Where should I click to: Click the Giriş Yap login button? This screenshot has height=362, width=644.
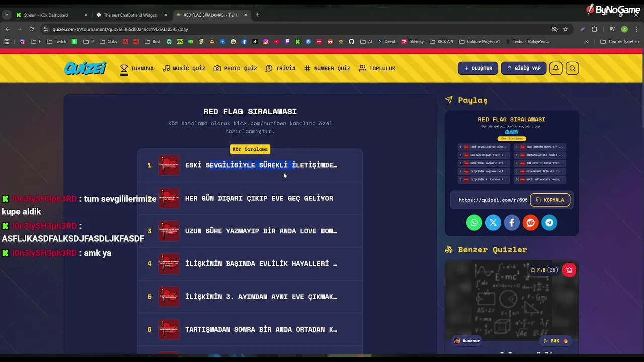[x=523, y=68]
